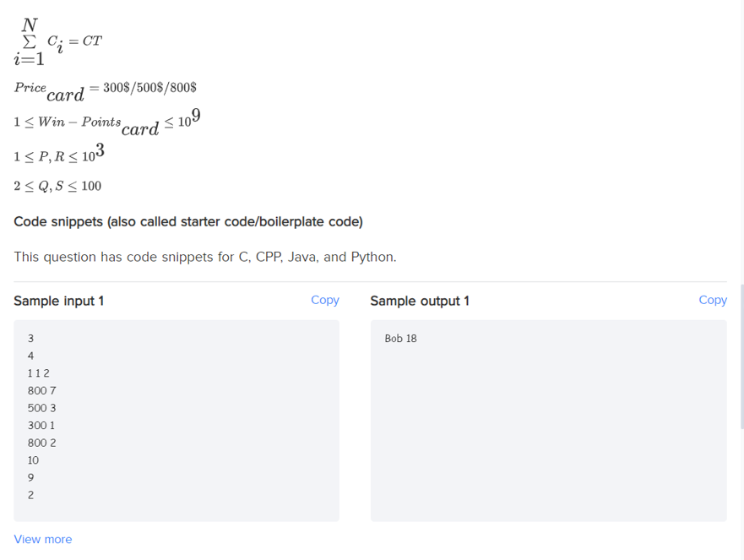The width and height of the screenshot is (744, 560).
Task: Click the vertical page scrollbar thumb
Action: (741, 357)
